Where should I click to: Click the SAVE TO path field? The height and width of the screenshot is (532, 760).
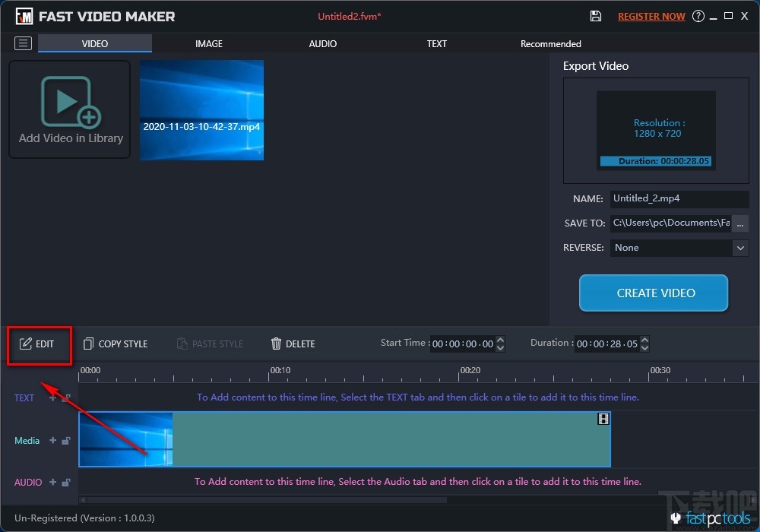point(670,223)
